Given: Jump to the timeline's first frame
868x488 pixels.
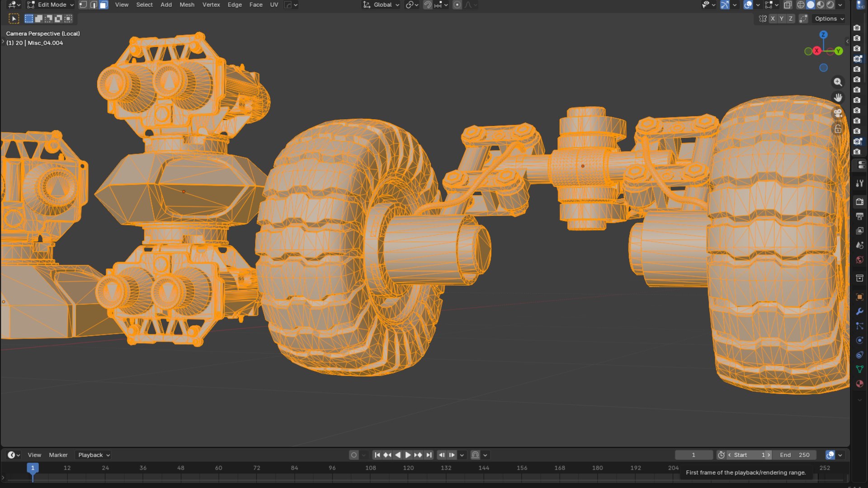Looking at the screenshot, I should pyautogui.click(x=377, y=455).
